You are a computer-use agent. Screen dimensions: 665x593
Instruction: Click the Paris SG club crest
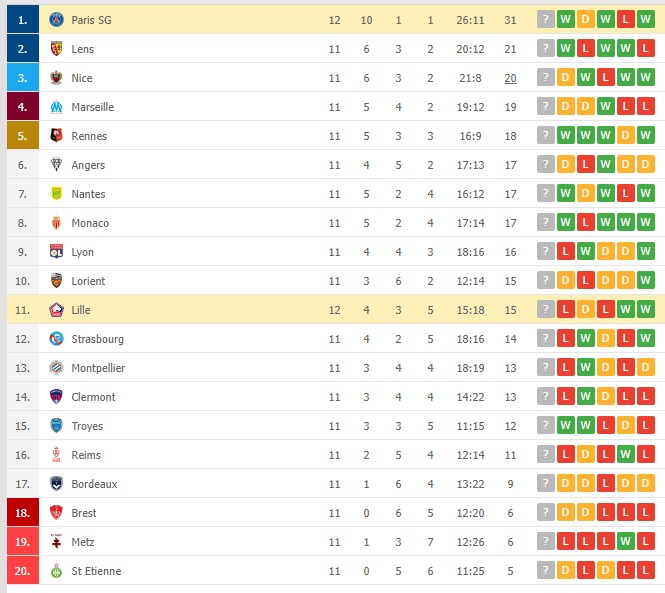click(56, 20)
